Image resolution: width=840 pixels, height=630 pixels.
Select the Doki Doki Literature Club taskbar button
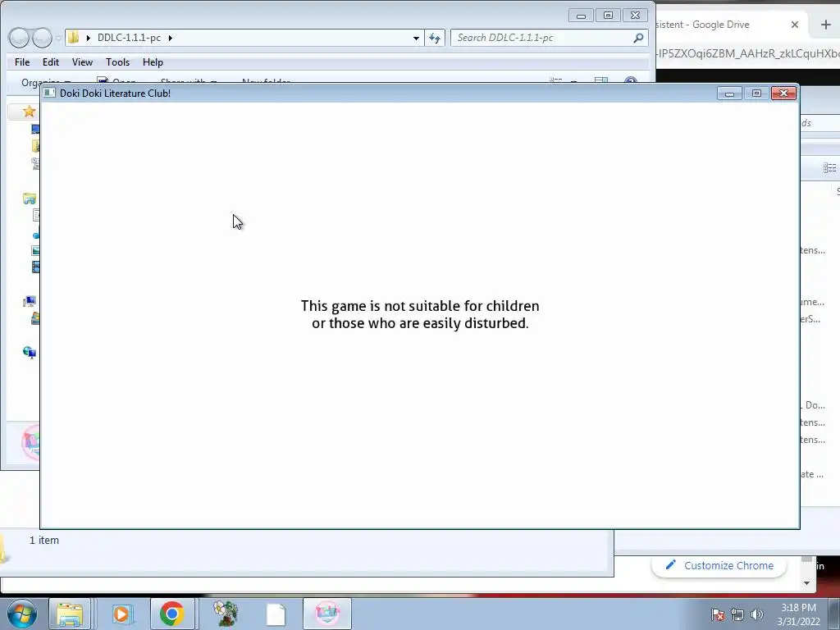[x=326, y=614]
